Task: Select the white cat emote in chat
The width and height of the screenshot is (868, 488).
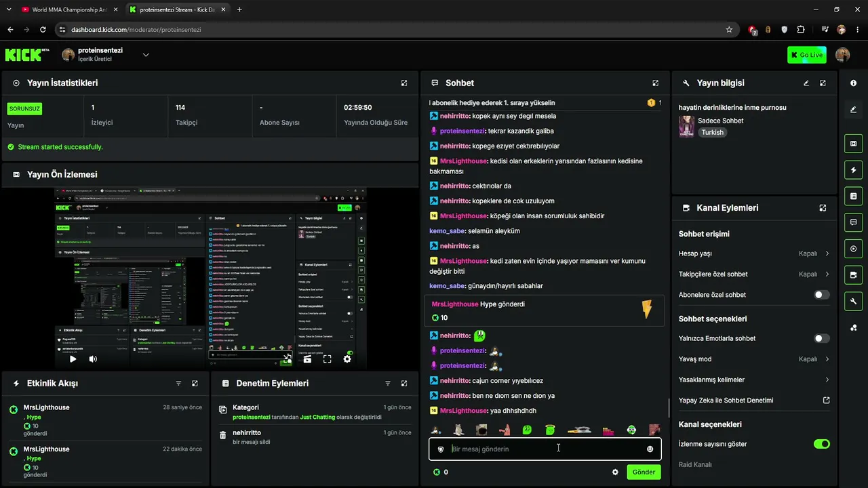Action: pyautogui.click(x=459, y=430)
